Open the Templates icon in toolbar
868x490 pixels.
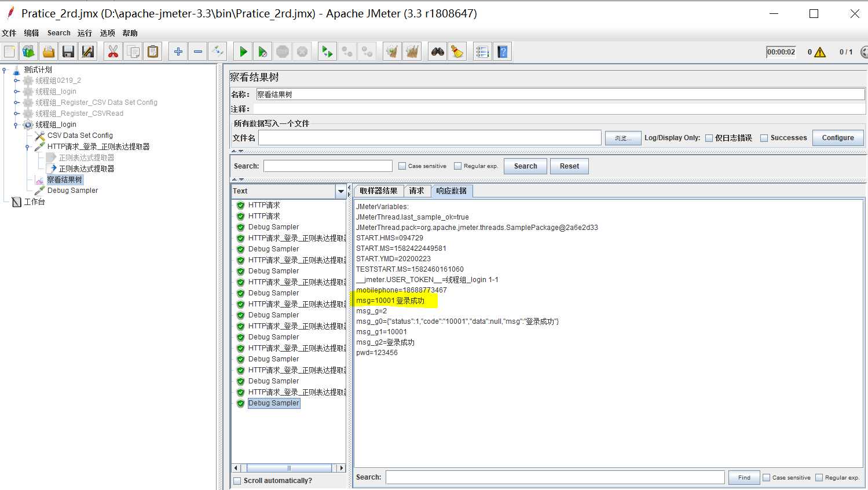pos(29,52)
